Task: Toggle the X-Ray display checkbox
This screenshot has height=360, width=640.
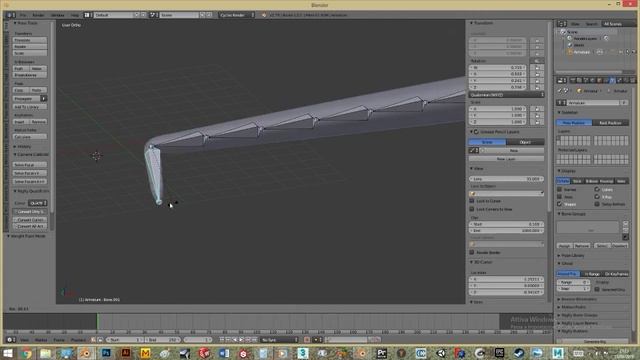Action: pyautogui.click(x=597, y=197)
